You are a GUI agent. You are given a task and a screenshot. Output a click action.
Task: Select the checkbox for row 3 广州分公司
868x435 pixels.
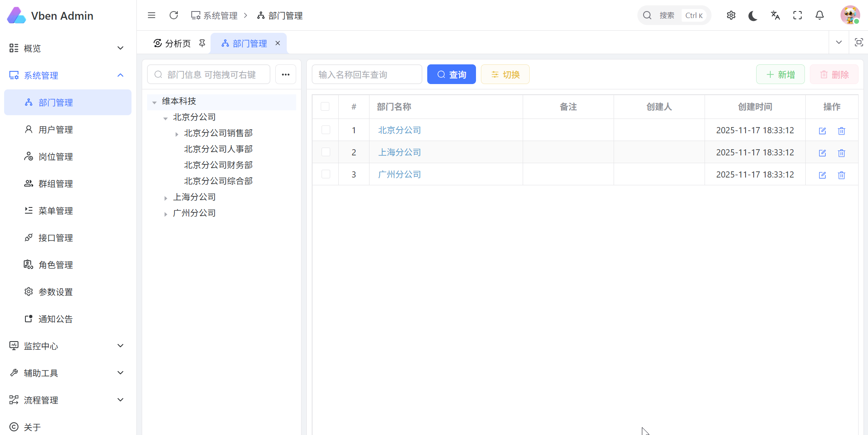[326, 174]
